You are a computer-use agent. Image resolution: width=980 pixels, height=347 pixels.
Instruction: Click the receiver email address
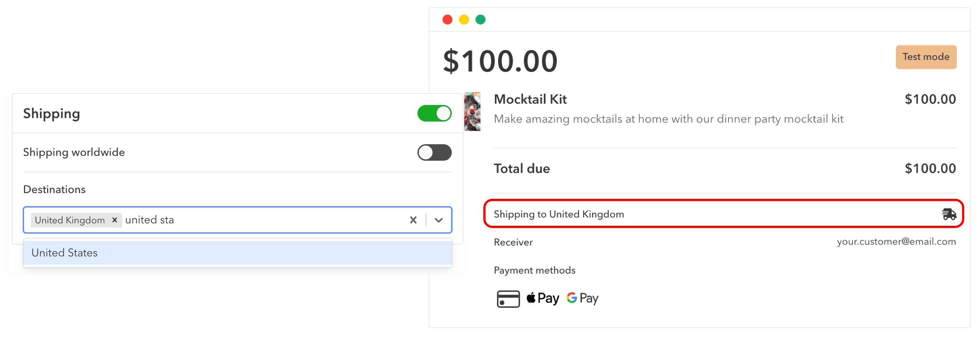(x=896, y=241)
